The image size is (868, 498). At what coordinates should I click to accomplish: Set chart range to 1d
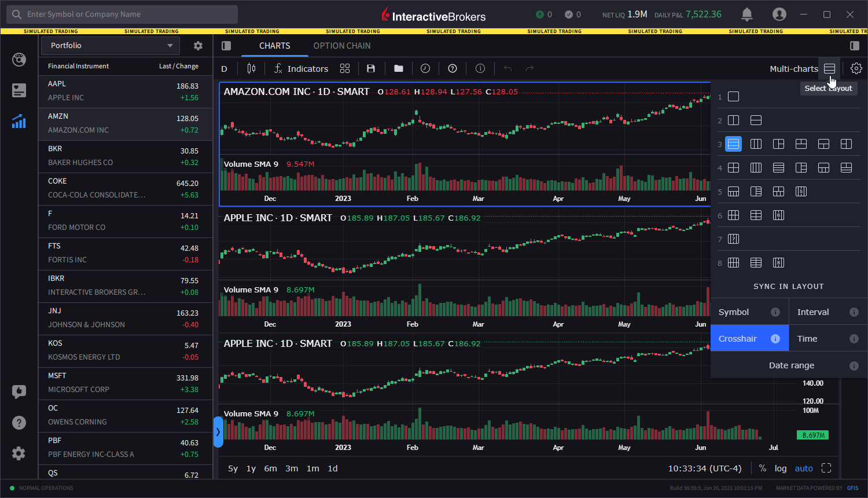pos(333,468)
